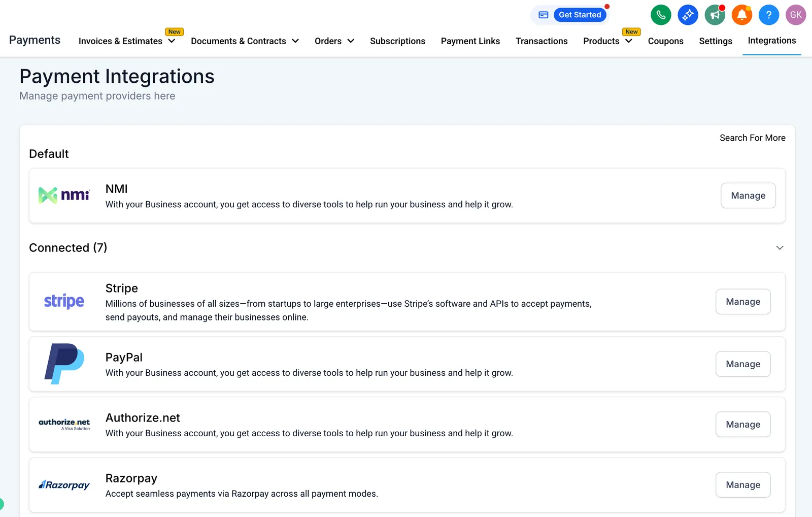Viewport: 812px width, 517px height.
Task: Click the PayPal provider name
Action: coord(124,358)
